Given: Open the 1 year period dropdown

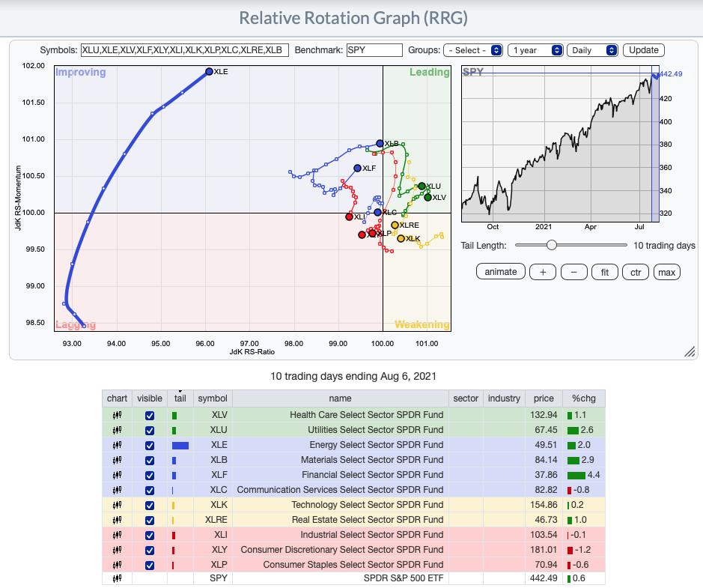Looking at the screenshot, I should coord(535,50).
